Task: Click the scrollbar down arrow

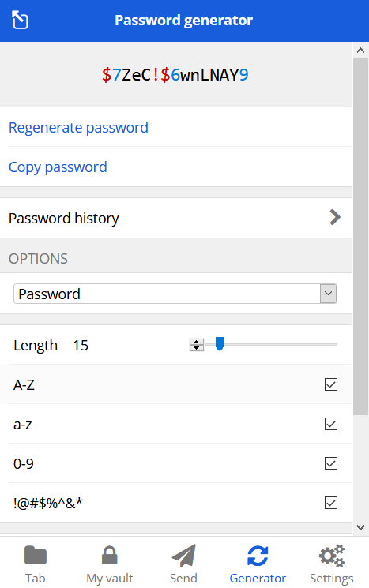Action: click(x=361, y=527)
